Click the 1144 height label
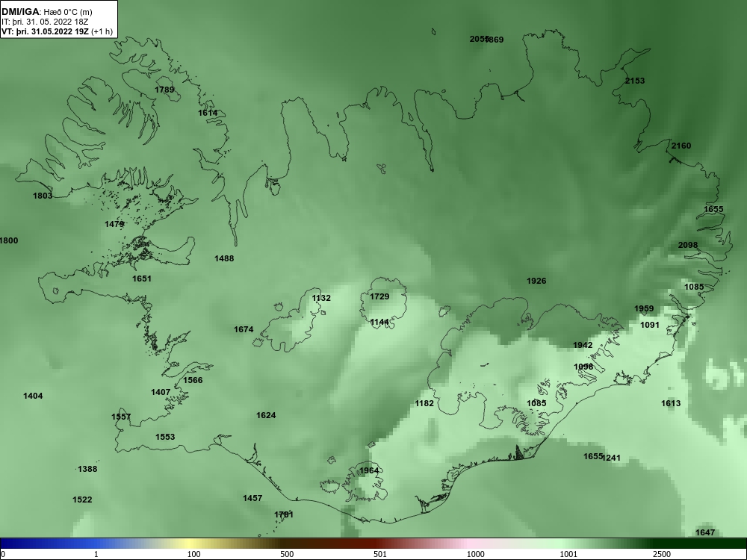 pos(379,323)
